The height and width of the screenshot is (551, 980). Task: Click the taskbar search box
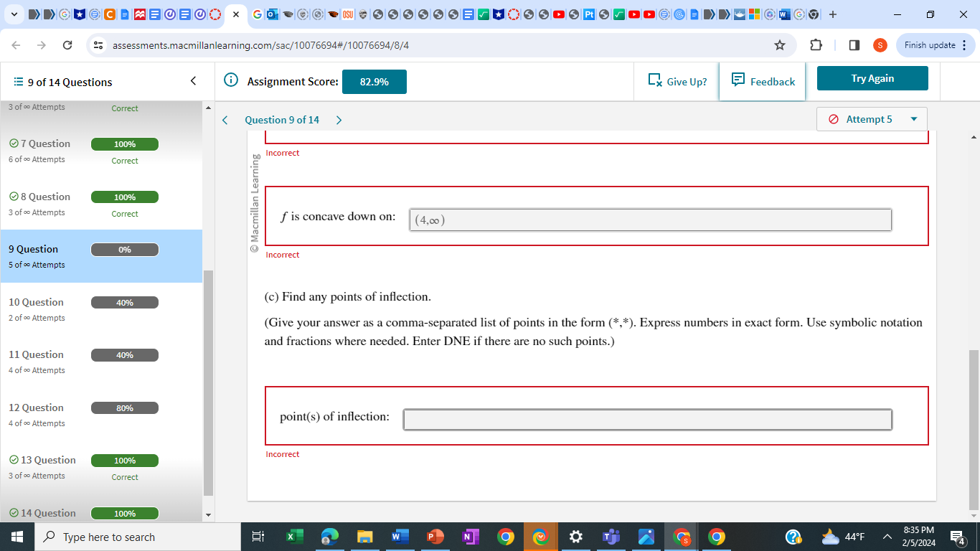click(x=137, y=537)
